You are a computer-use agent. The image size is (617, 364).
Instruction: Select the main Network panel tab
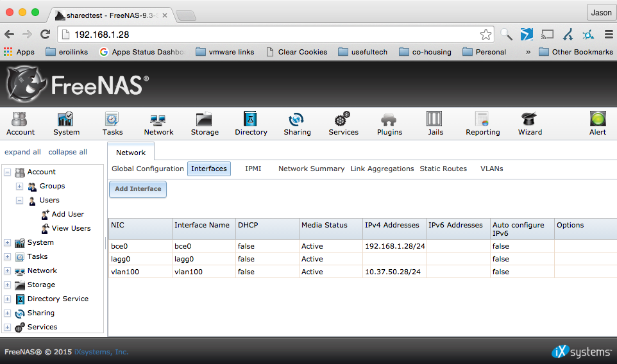point(131,152)
